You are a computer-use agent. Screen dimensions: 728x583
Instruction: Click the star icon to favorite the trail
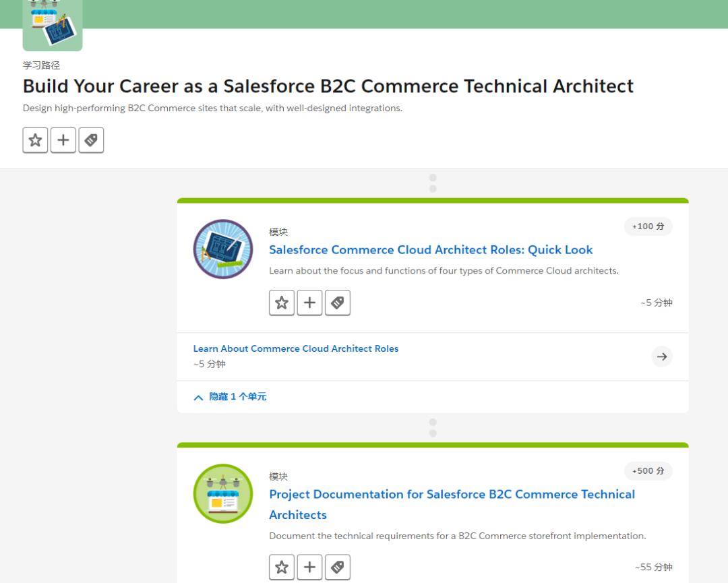click(35, 140)
